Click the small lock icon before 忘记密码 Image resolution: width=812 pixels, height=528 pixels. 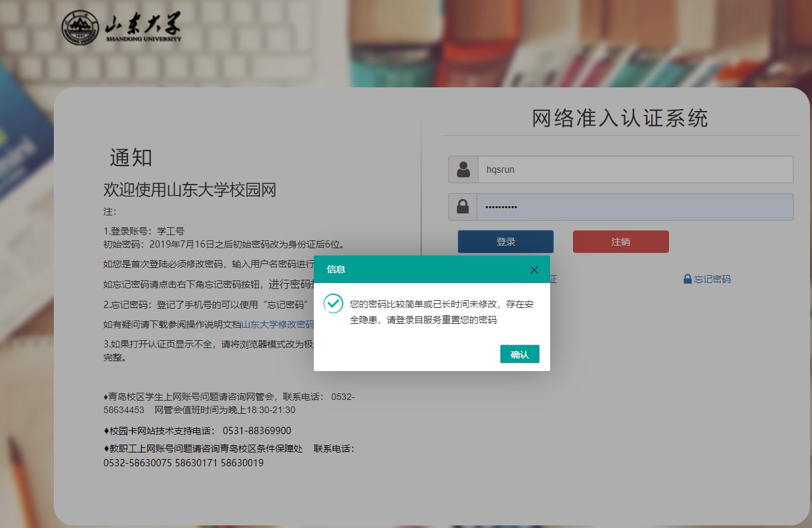click(x=687, y=279)
